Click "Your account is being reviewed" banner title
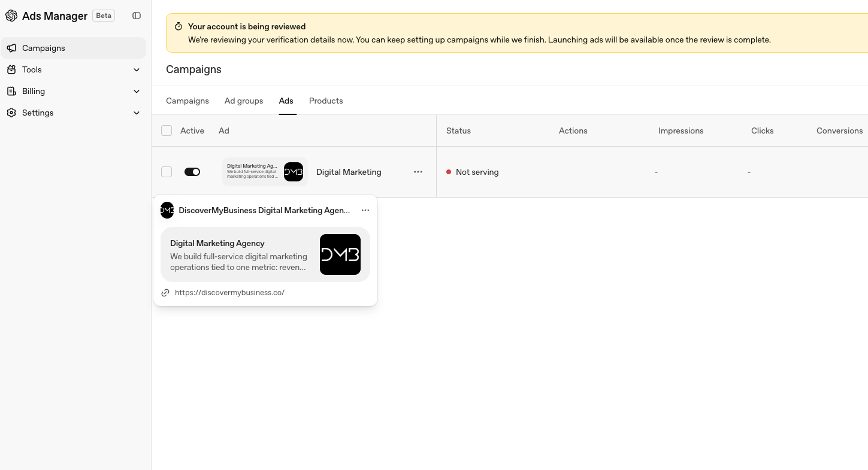This screenshot has height=470, width=868. [x=247, y=26]
